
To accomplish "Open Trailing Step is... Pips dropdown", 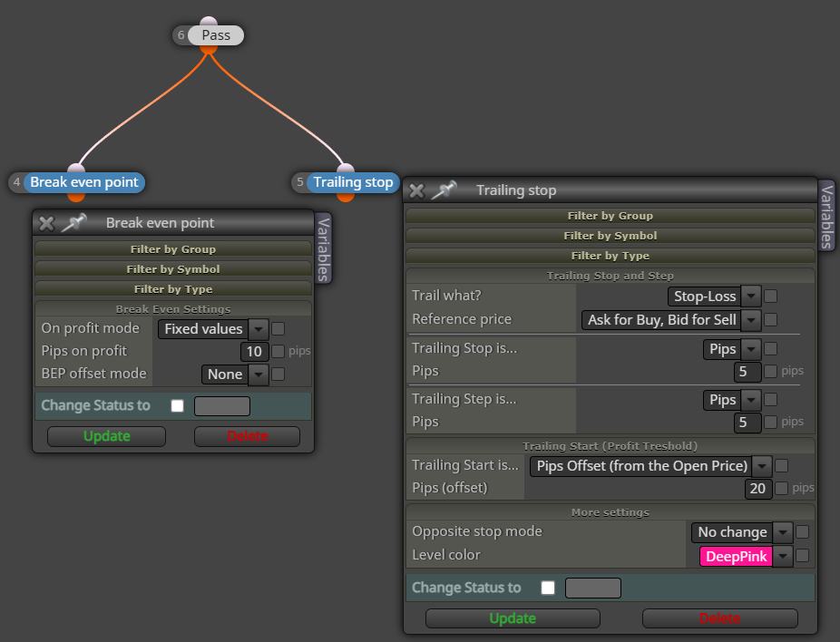I will pyautogui.click(x=732, y=400).
